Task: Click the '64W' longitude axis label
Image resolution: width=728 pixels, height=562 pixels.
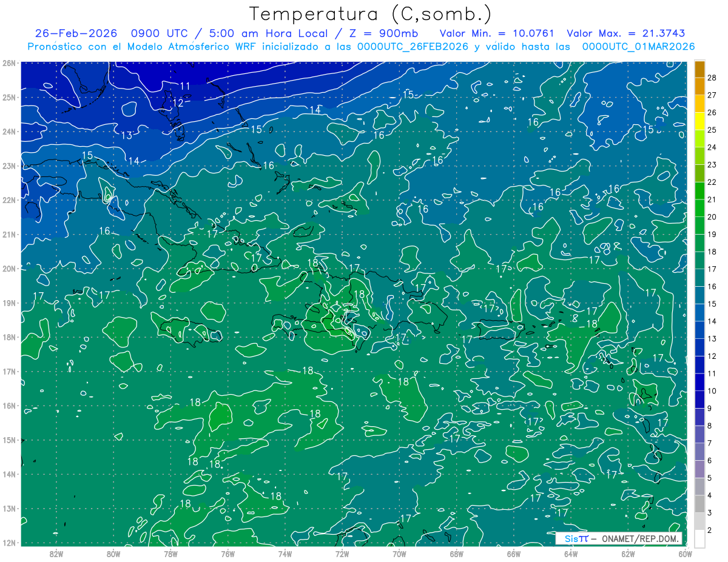Action: [570, 554]
